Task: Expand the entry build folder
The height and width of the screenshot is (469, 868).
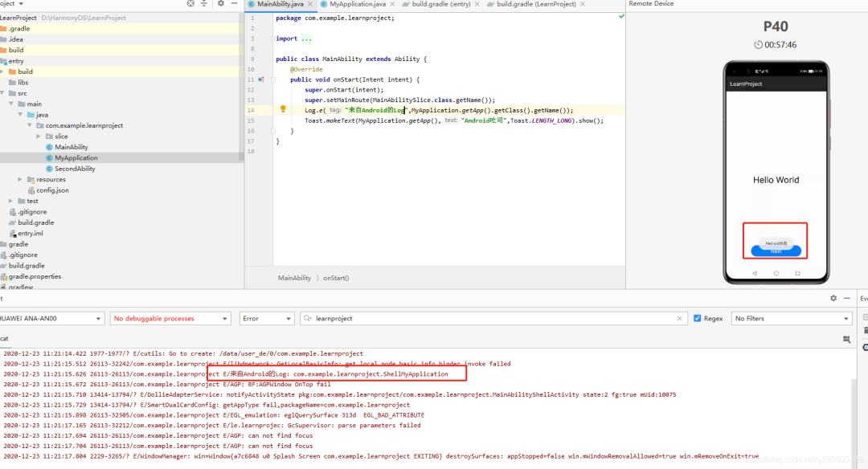Action: [2, 71]
